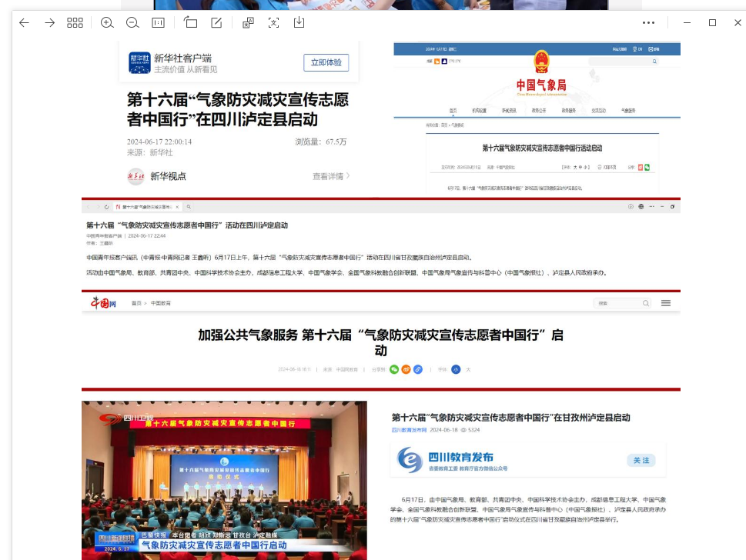The height and width of the screenshot is (560, 746).
Task: Open the more options ellipsis menu
Action: click(648, 23)
